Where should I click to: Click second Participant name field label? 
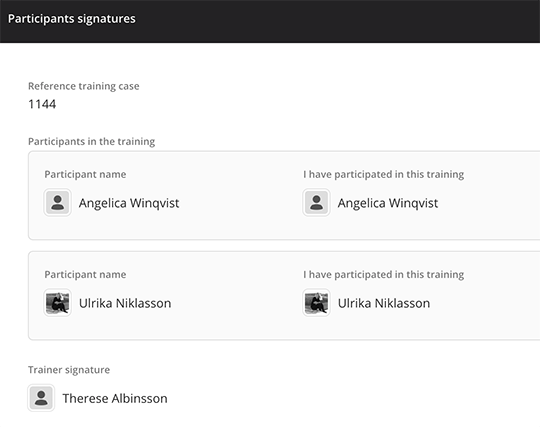(85, 274)
